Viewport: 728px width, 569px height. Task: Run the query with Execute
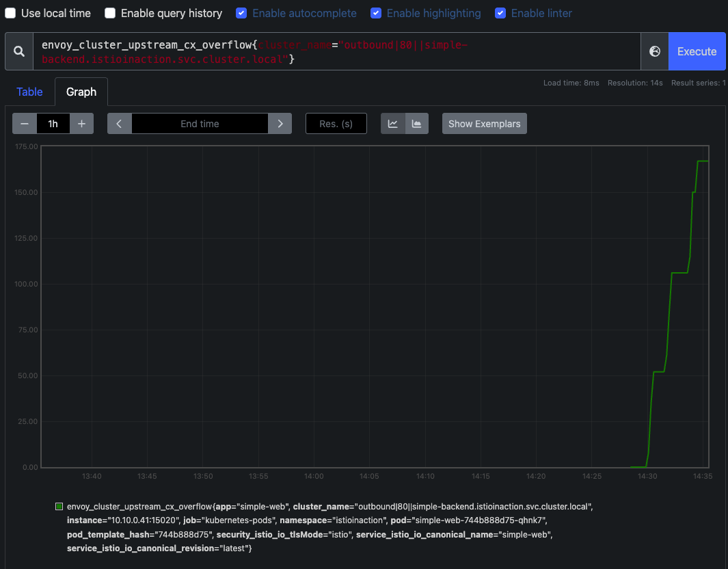697,51
